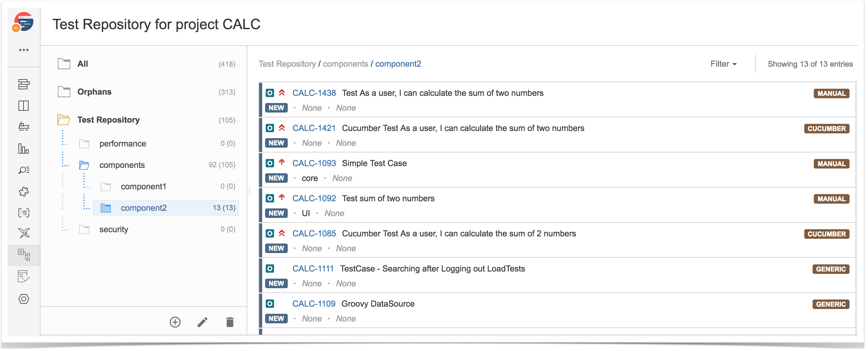Select the Orphans folder
The height and width of the screenshot is (351, 868).
(x=94, y=92)
